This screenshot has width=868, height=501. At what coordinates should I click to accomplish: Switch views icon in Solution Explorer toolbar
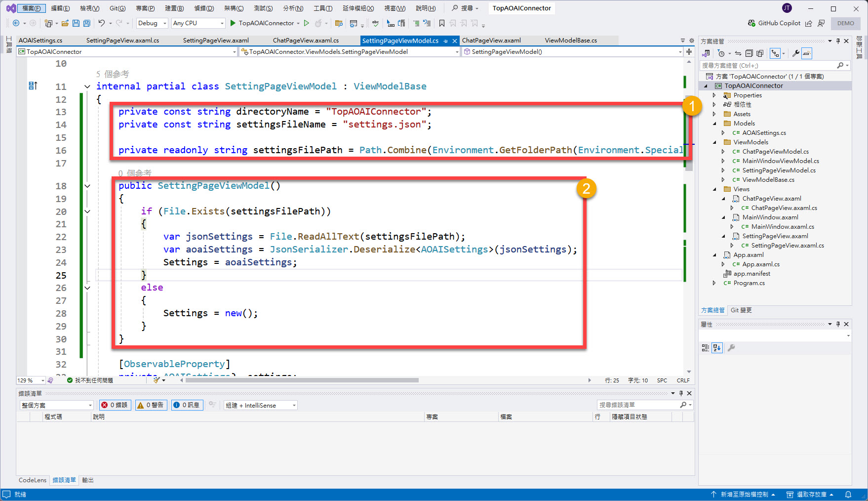click(706, 53)
